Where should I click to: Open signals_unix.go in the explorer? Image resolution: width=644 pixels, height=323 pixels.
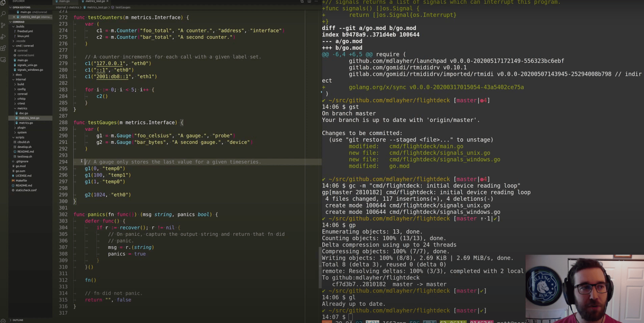coord(27,65)
